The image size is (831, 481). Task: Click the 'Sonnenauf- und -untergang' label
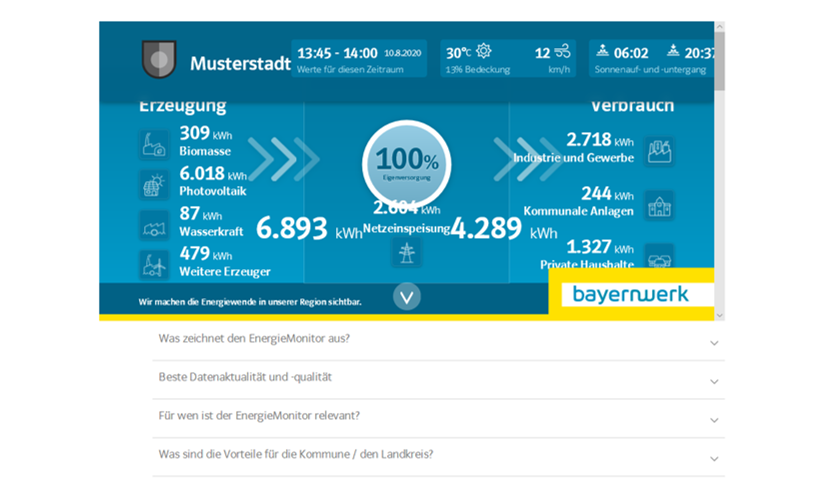click(650, 70)
